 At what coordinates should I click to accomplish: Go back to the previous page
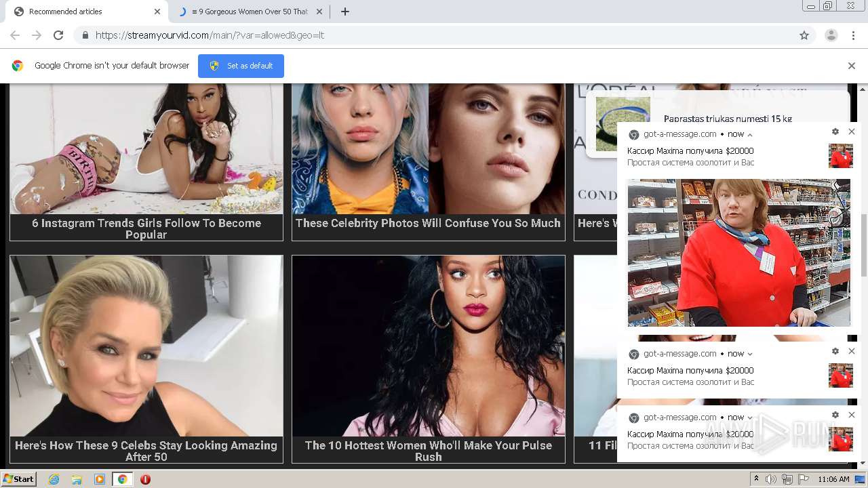click(15, 35)
